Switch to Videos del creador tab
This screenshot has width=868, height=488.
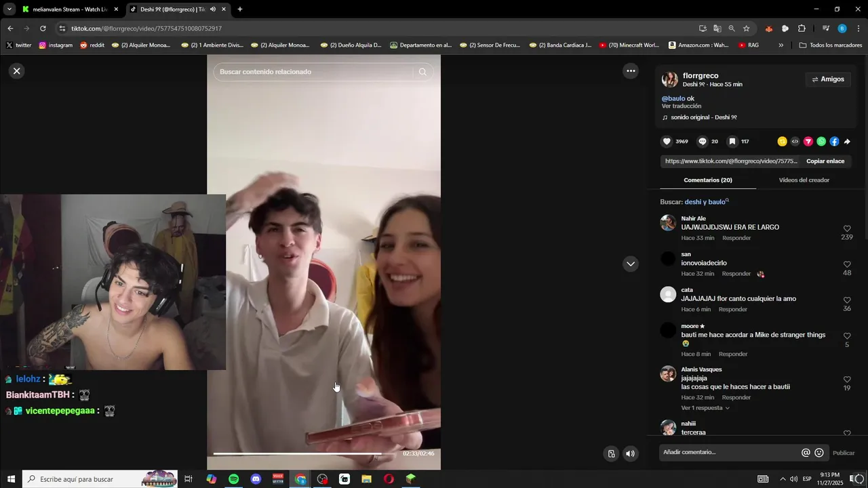(x=804, y=180)
